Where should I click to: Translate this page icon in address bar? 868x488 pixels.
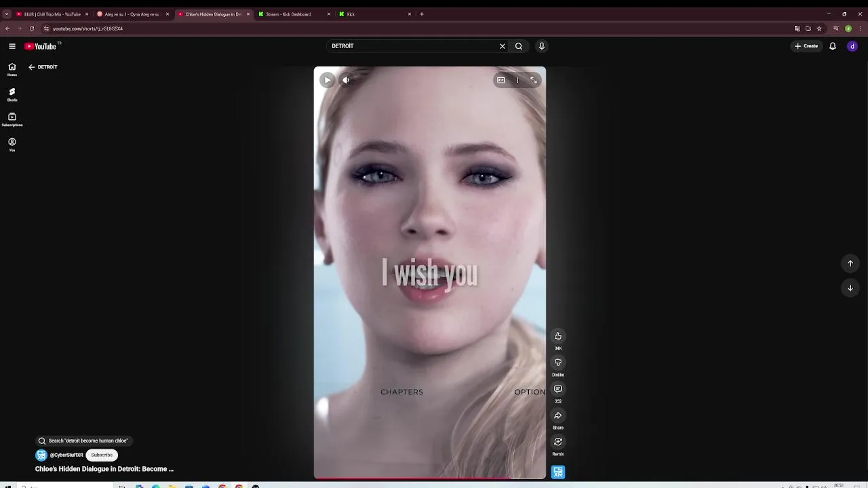coord(797,28)
